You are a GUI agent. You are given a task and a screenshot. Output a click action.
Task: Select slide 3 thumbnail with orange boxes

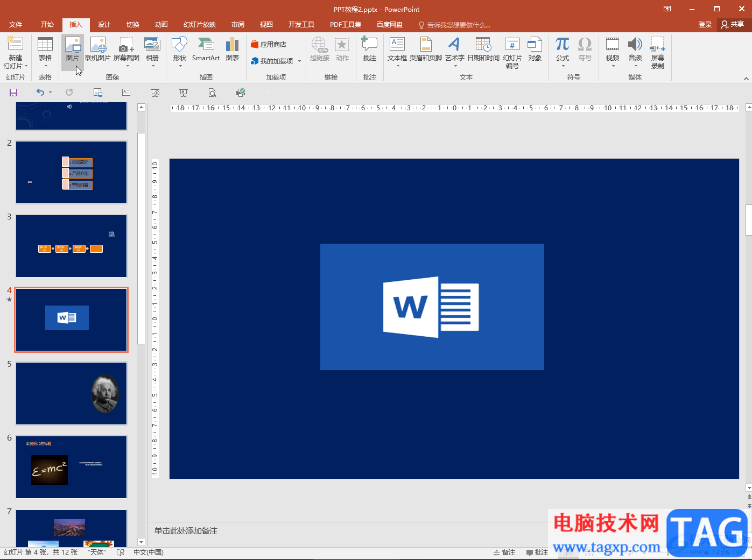(x=72, y=246)
